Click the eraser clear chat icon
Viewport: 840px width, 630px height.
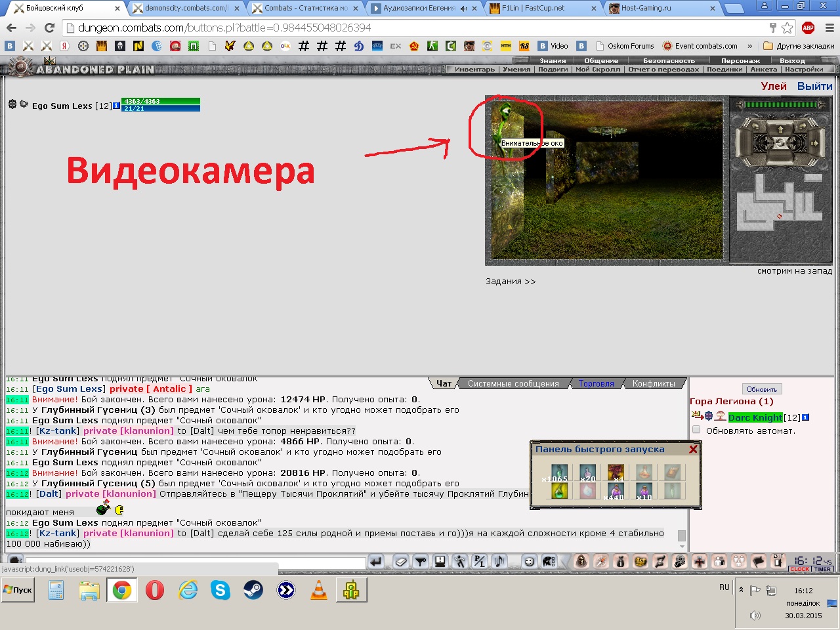401,562
